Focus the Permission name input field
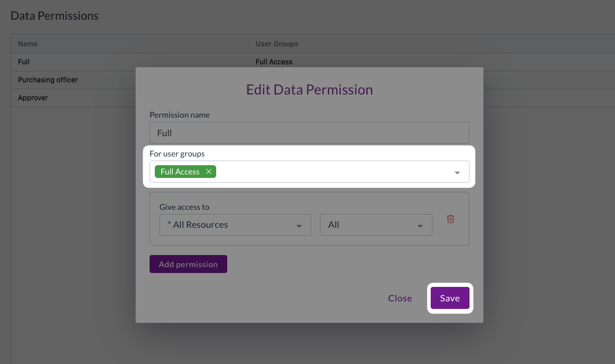615x364 pixels. coord(309,133)
